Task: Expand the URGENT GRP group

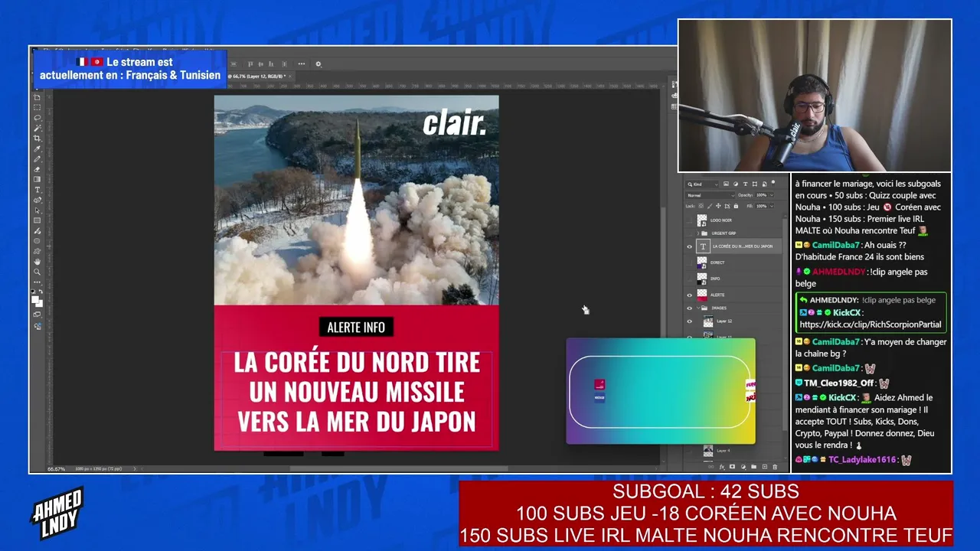Action: click(x=697, y=233)
